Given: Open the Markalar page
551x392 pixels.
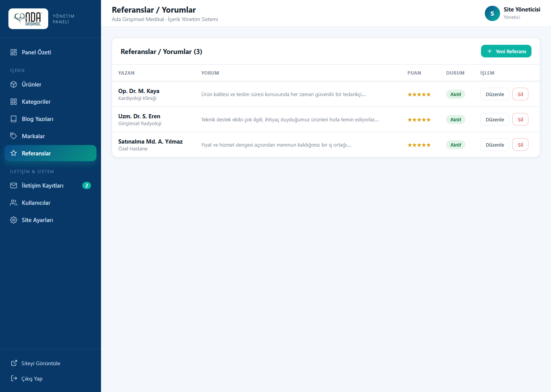Looking at the screenshot, I should [51, 136].
